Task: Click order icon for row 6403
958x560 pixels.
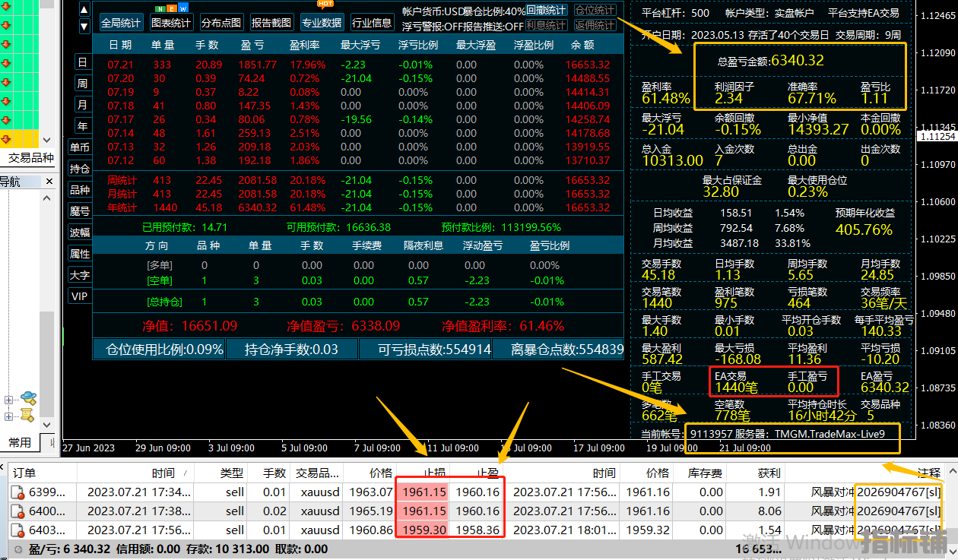Action: [17, 530]
